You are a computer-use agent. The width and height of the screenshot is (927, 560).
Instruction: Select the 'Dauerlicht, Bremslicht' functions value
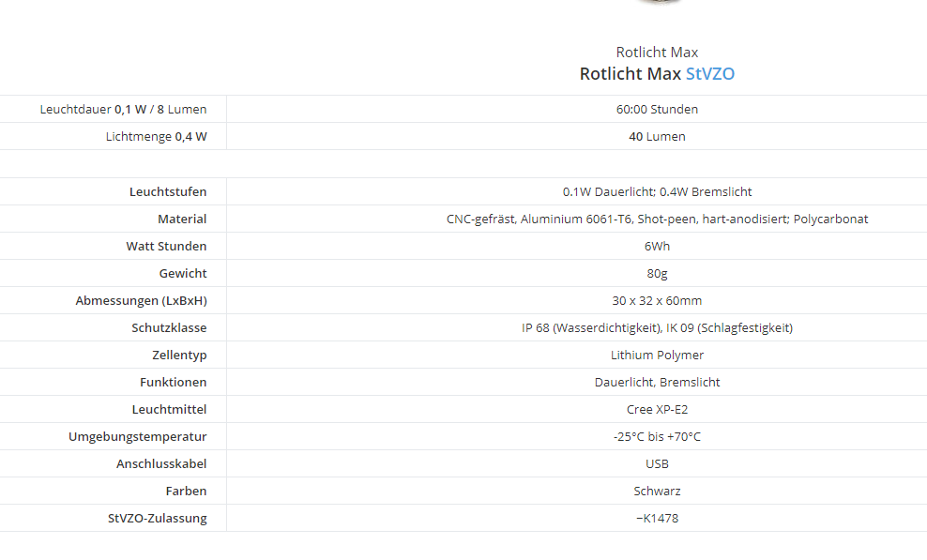pyautogui.click(x=657, y=383)
